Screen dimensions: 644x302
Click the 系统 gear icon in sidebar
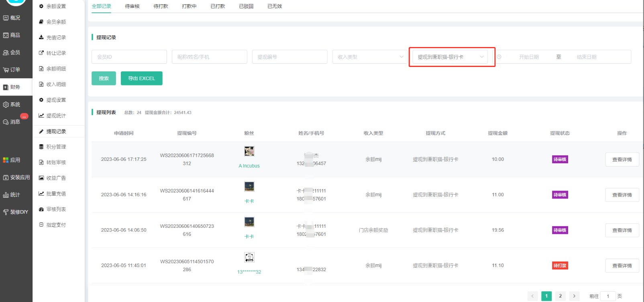(6, 105)
